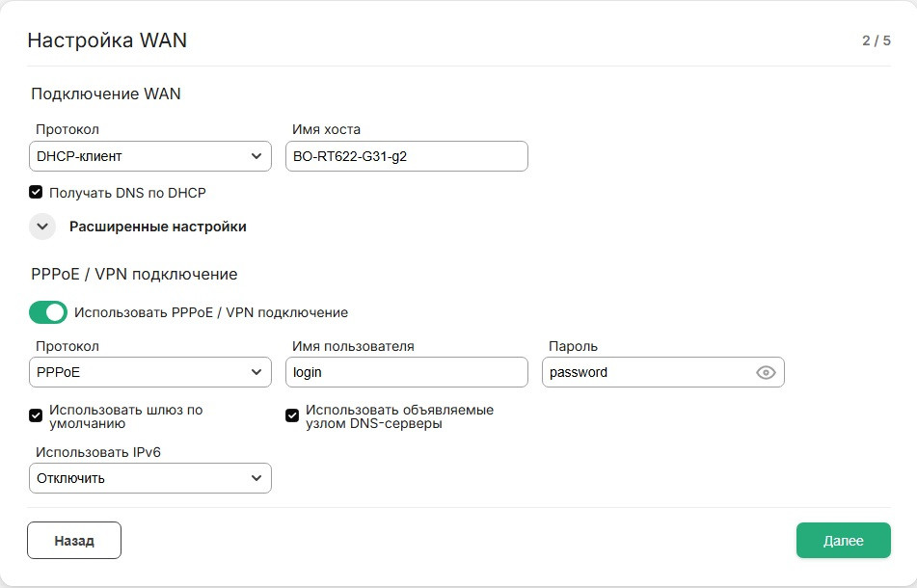The width and height of the screenshot is (917, 588).
Task: Open the PPPoE protocol dropdown
Action: (149, 372)
